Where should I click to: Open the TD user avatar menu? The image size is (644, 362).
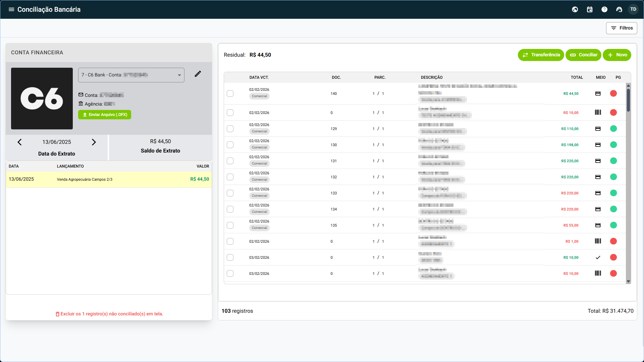tap(633, 9)
